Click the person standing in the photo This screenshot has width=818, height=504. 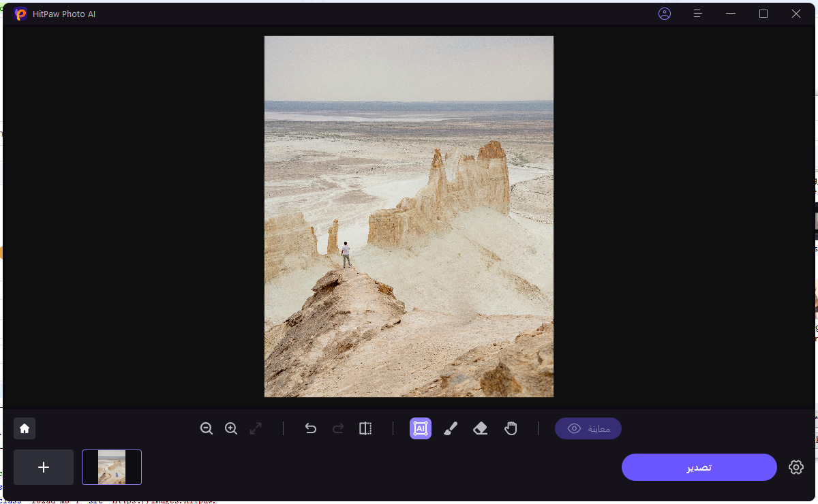(346, 254)
